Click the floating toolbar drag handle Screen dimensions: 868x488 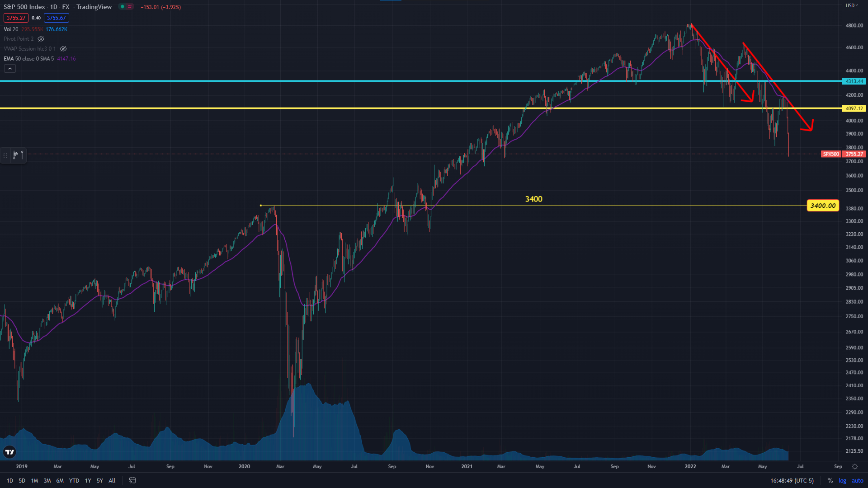5,155
